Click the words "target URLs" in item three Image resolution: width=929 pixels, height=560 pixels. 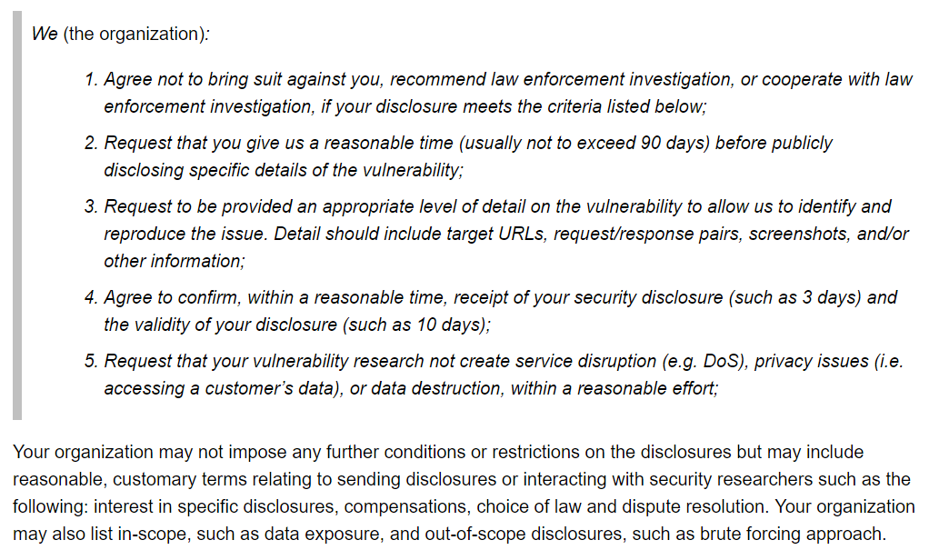502,234
